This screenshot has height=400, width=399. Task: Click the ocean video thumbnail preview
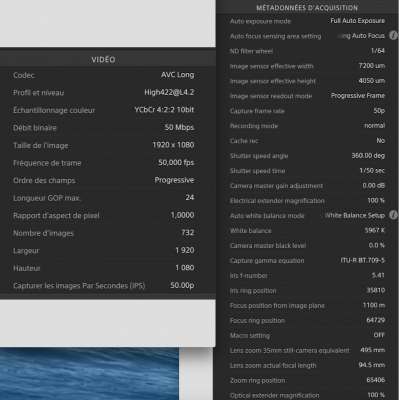89,373
